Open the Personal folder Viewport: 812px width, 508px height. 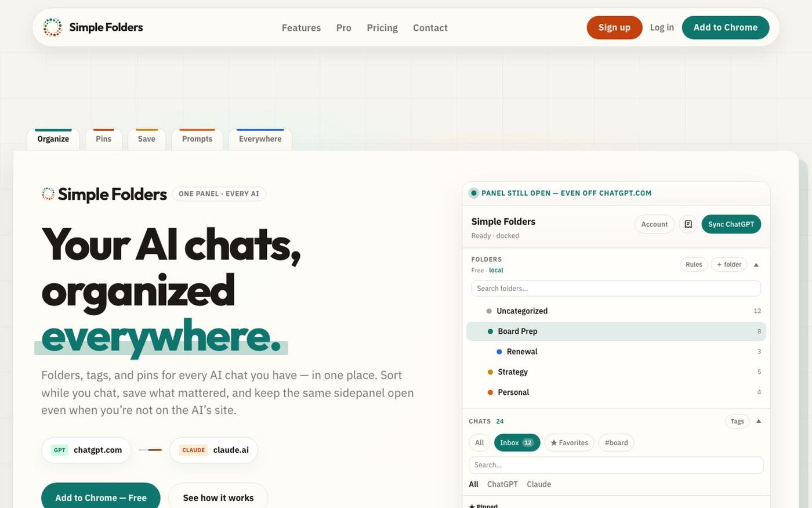pos(616,392)
